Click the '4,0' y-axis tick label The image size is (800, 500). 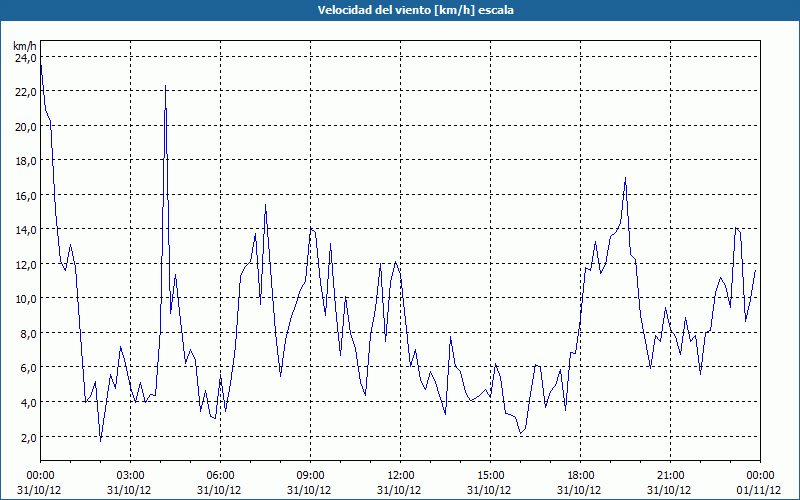tap(28, 403)
